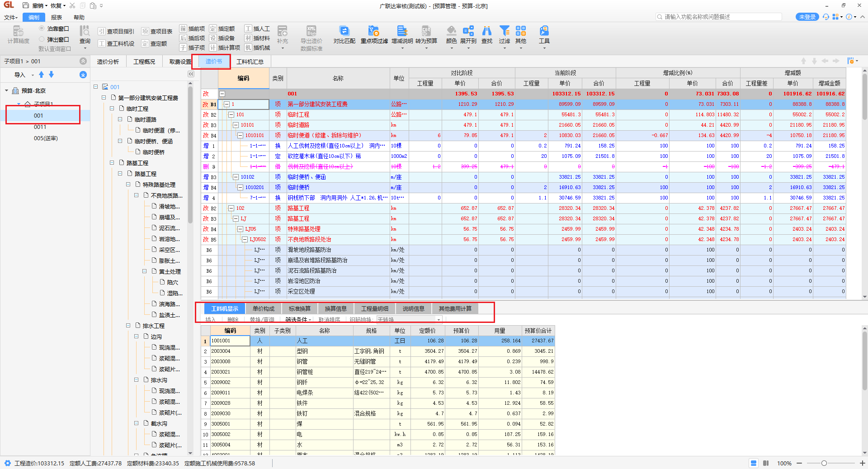Click the 插机械 insert machinery icon
The height and width of the screenshot is (469, 868).
(x=248, y=47)
